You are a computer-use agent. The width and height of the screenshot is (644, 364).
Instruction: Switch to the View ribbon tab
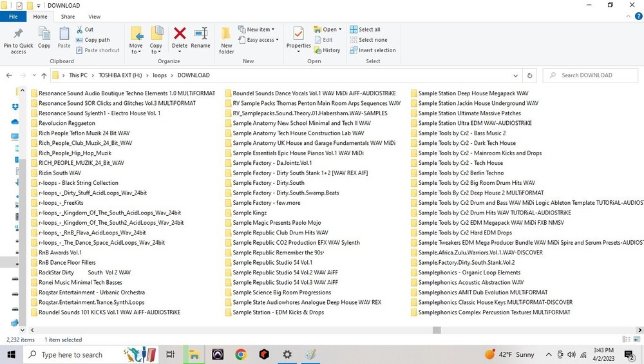(94, 17)
